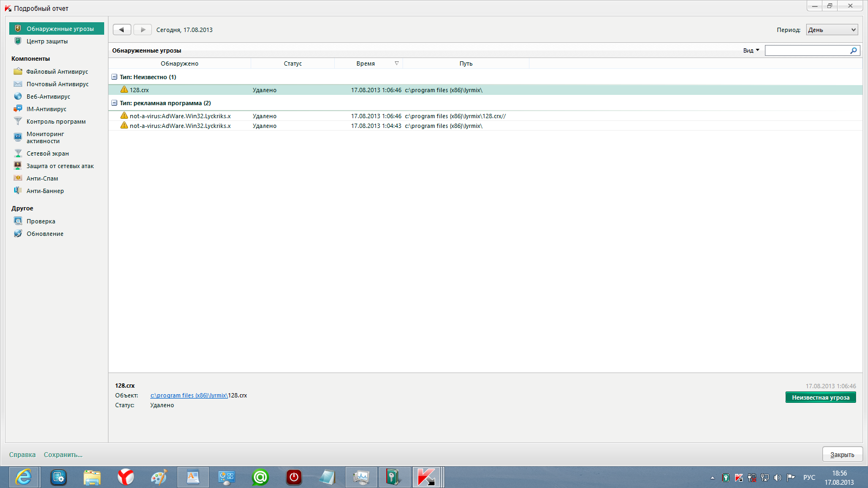Click the red power-button app on taskbar
Viewport: 868px width, 488px height.
tap(294, 477)
